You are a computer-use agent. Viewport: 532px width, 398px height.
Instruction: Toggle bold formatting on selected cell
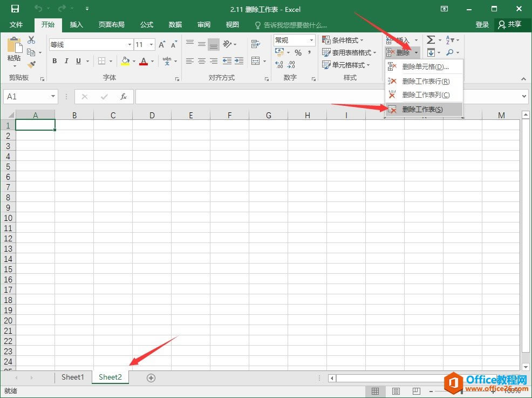pos(54,61)
